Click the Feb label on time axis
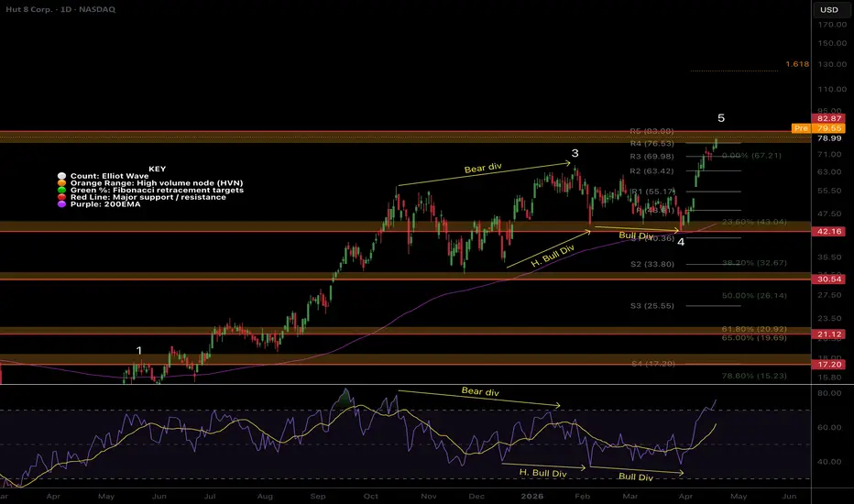Viewport: 854px width, 504px height. pyautogui.click(x=582, y=497)
